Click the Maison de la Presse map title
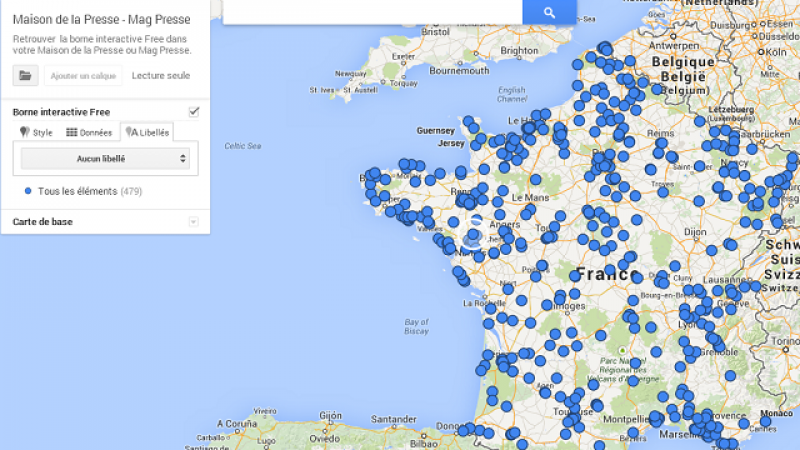Screen dimensions: 800x450 pos(102,19)
